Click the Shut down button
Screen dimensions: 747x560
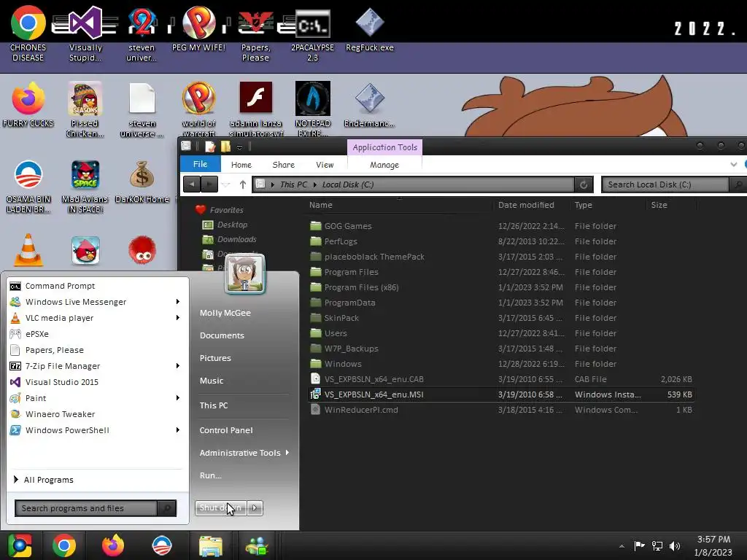(220, 508)
